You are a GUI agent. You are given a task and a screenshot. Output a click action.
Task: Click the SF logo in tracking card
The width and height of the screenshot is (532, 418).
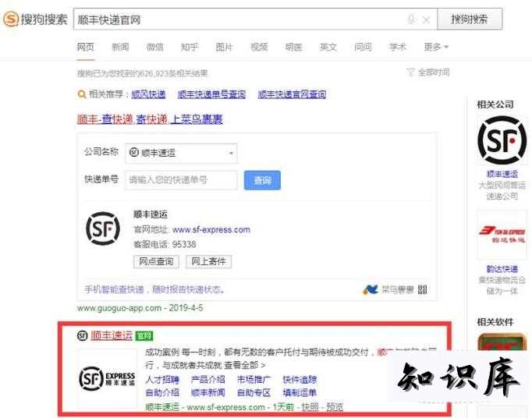pos(103,228)
